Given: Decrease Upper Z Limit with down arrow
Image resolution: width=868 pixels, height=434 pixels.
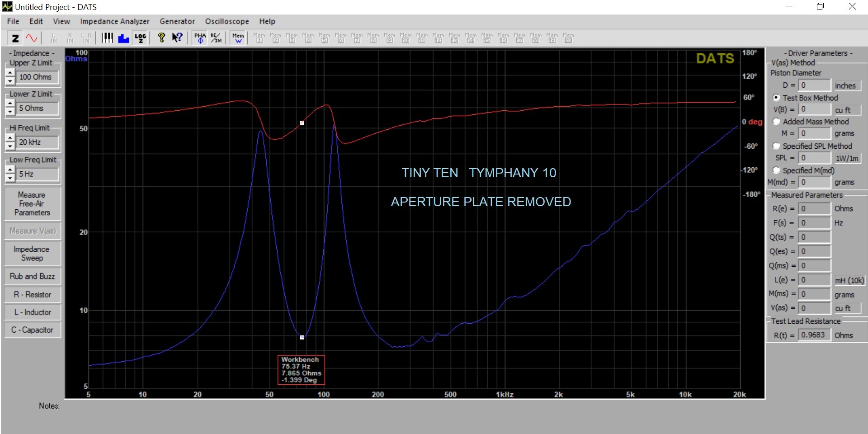Looking at the screenshot, I should 10,81.
